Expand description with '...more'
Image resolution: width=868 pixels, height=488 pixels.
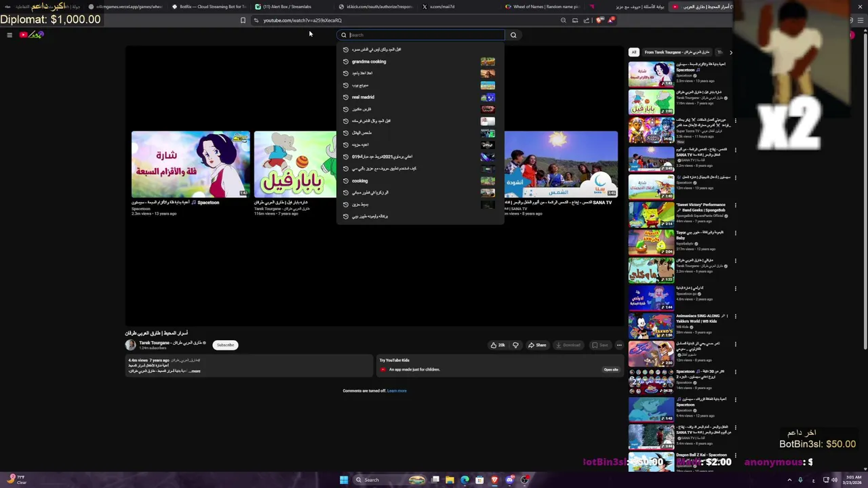point(195,371)
